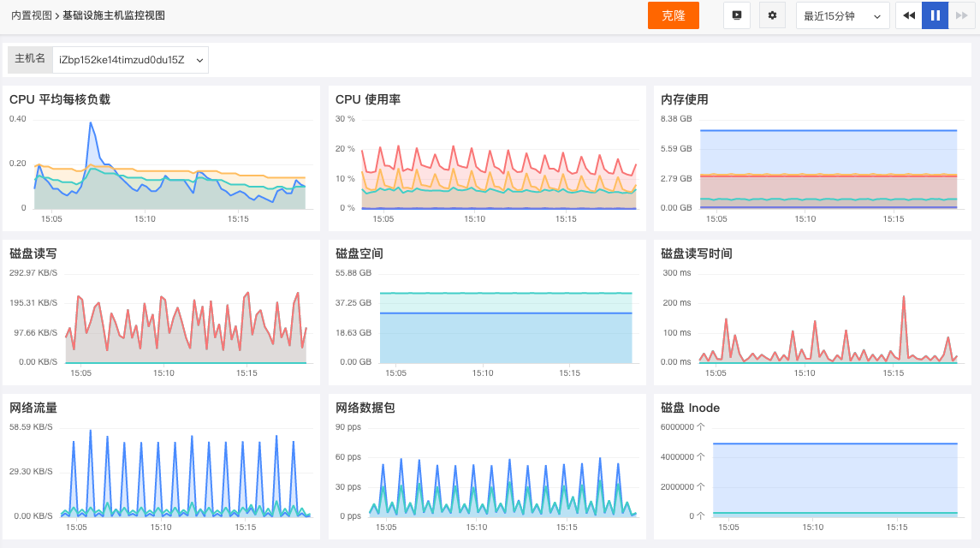Click the 磁盘空间 chart area
980x548 pixels.
506,328
